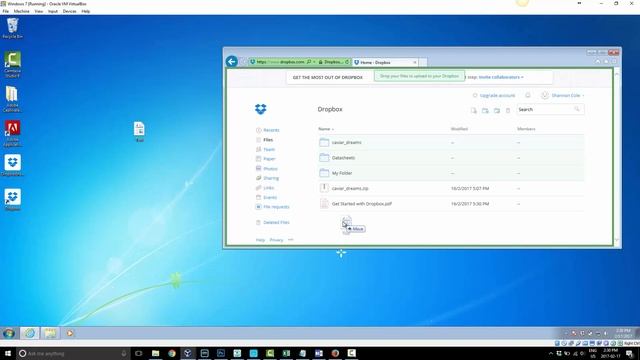Screen dimensions: 640x360
Task: Click browser page scrollbar up arrow
Action: [617, 74]
